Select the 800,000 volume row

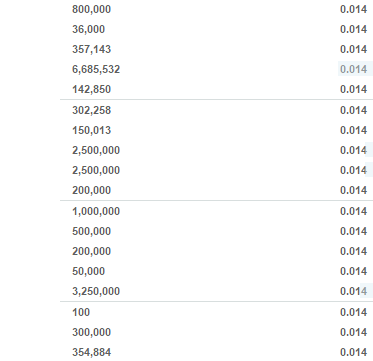(216, 9)
